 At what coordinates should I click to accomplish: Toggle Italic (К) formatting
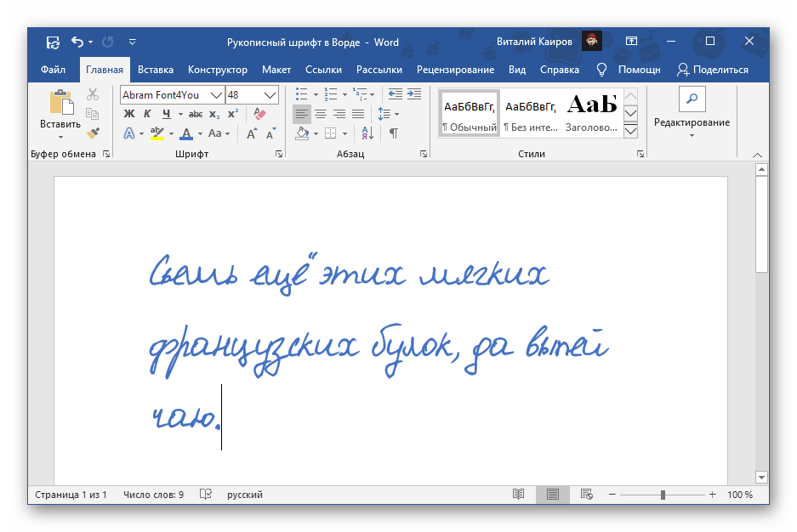[147, 114]
